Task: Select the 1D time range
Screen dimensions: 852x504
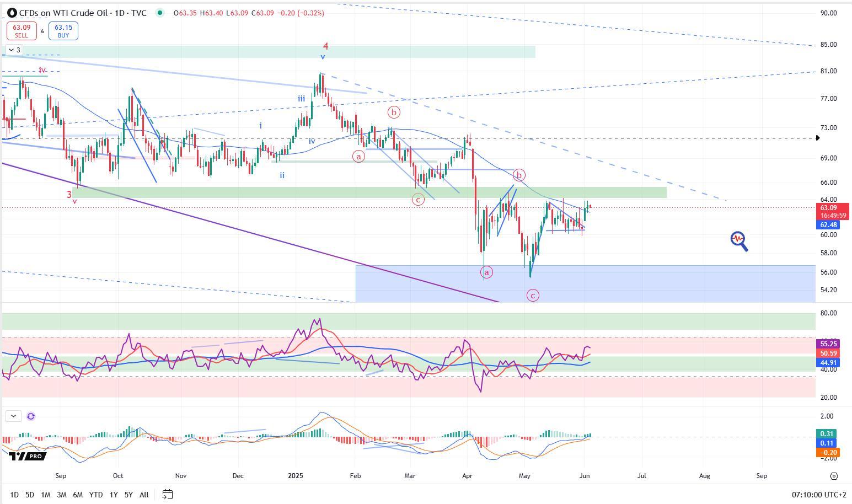Action: click(14, 495)
